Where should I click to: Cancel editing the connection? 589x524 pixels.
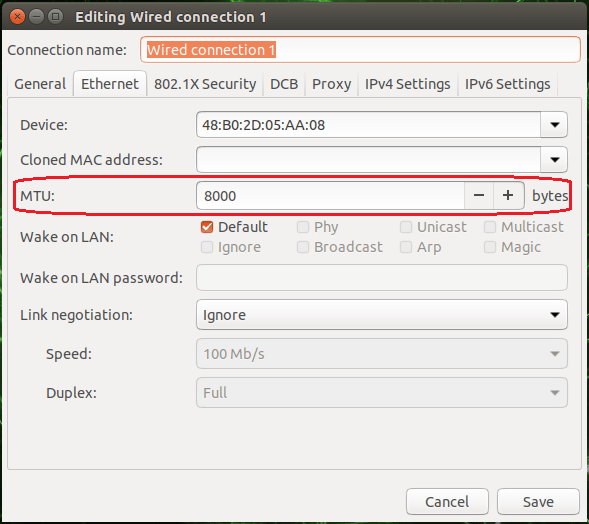tap(447, 502)
